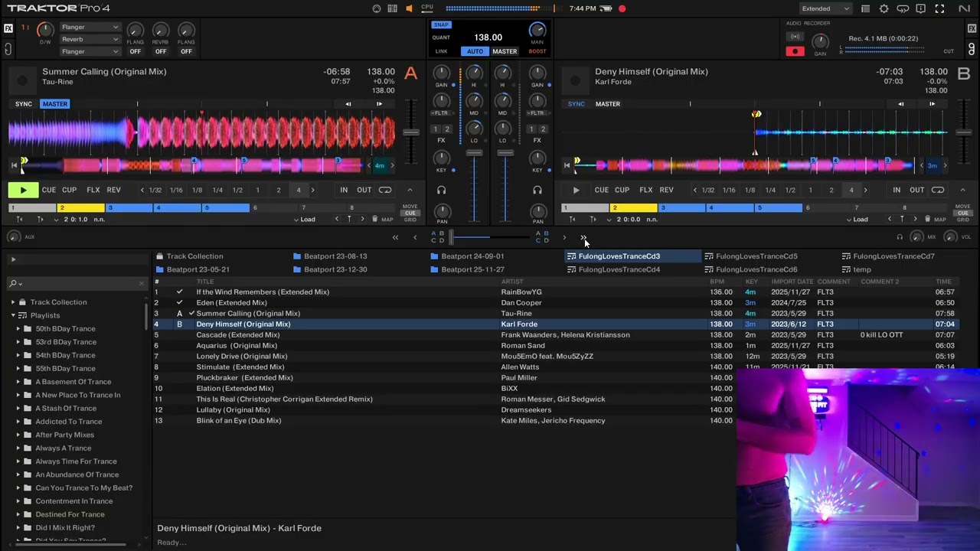Click the CUE button on Deck A
This screenshot has height=551, width=980.
(x=49, y=190)
